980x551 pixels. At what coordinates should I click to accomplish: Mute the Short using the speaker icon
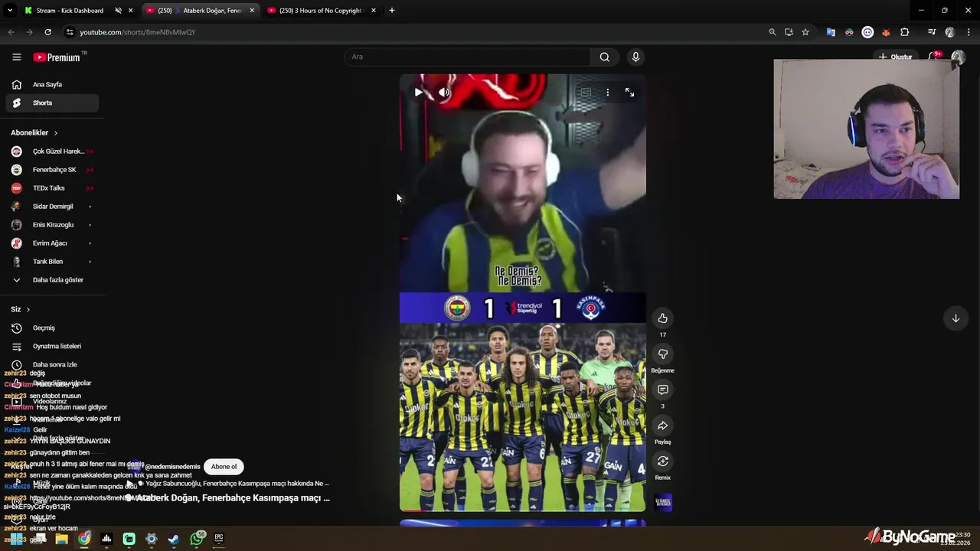pos(444,93)
